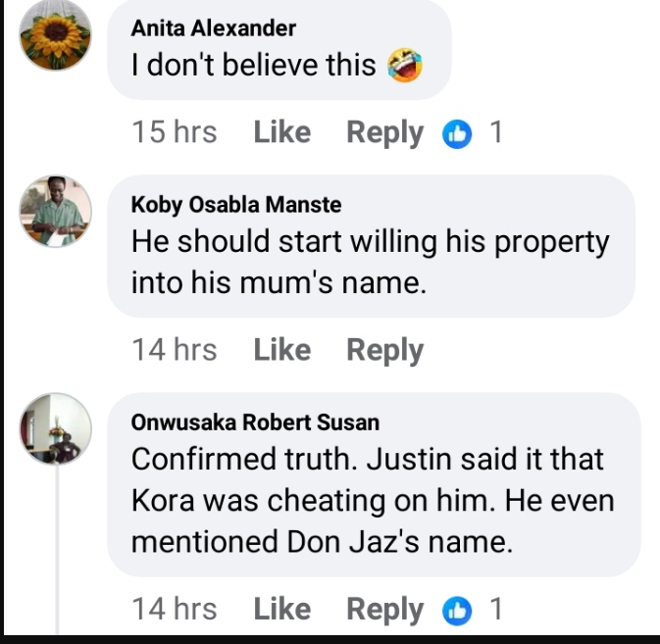Click the 14 hrs timestamp under Koby's comment
Screen dimensions: 660x644
pyautogui.click(x=175, y=350)
